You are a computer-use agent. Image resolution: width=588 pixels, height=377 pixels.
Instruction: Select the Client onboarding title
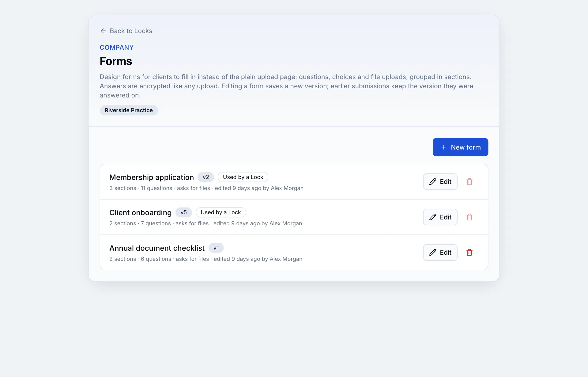pyautogui.click(x=140, y=212)
